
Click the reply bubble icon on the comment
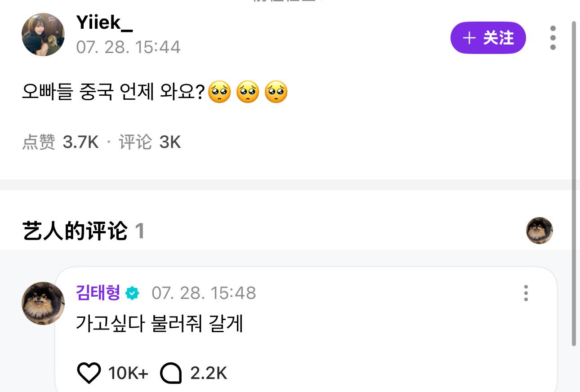coord(171,373)
